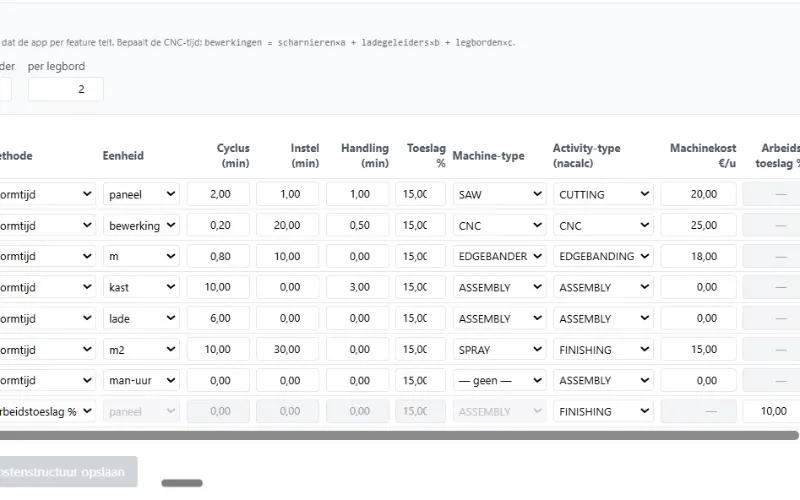Screen dimensions: 800x500
Task: Edit Toeslag % field in the SAW row
Action: pyautogui.click(x=420, y=194)
